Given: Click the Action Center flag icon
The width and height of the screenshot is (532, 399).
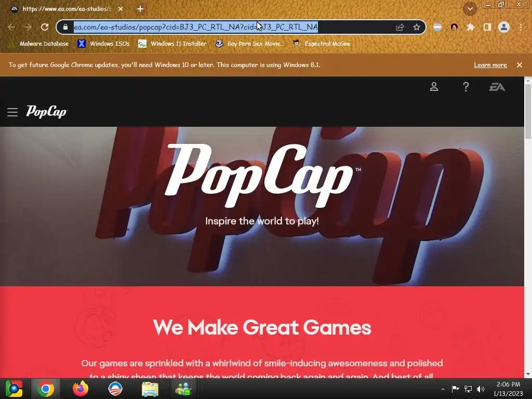Looking at the screenshot, I should click(x=455, y=389).
